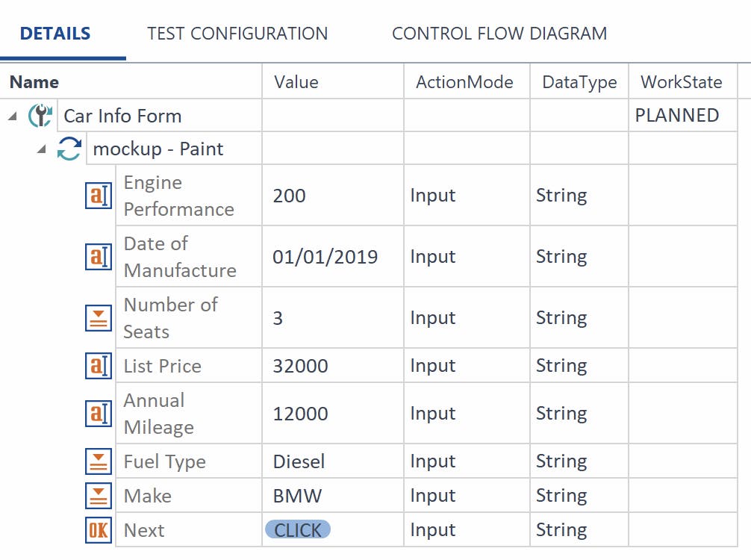Click the Fuel Type combo box icon
The image size is (751, 560).
coord(99,461)
